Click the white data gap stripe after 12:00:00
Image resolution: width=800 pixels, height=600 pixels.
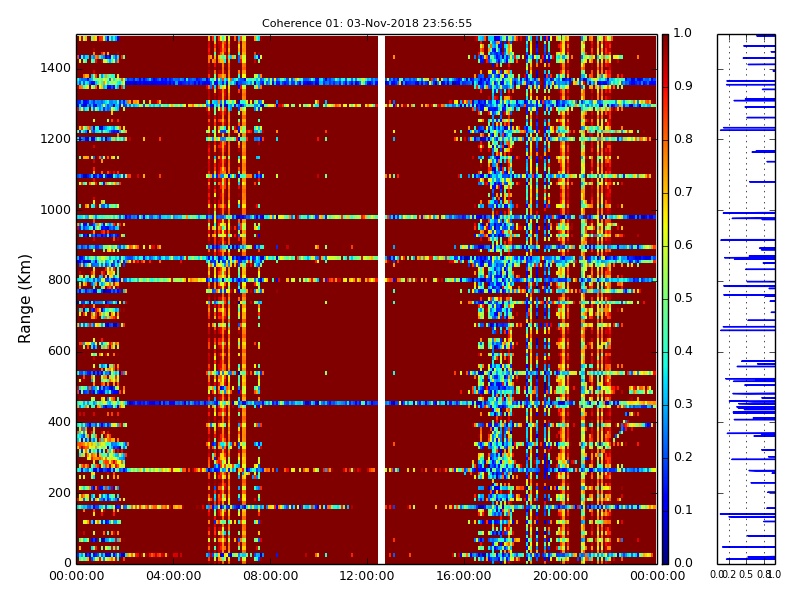click(381, 299)
